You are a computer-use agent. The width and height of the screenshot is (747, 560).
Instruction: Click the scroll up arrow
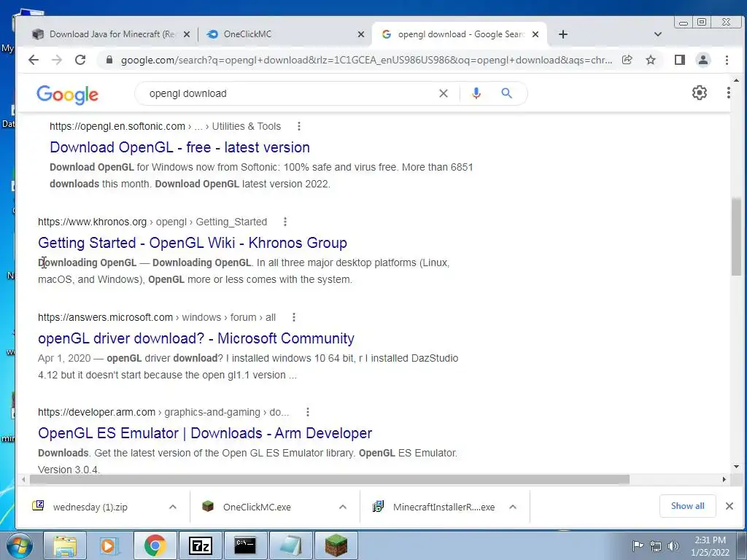737,80
